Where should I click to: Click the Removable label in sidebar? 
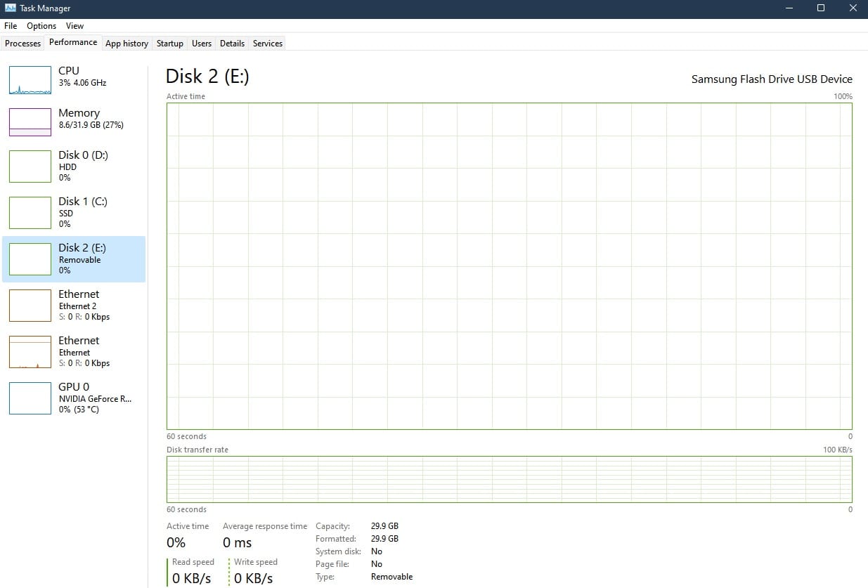click(x=79, y=260)
